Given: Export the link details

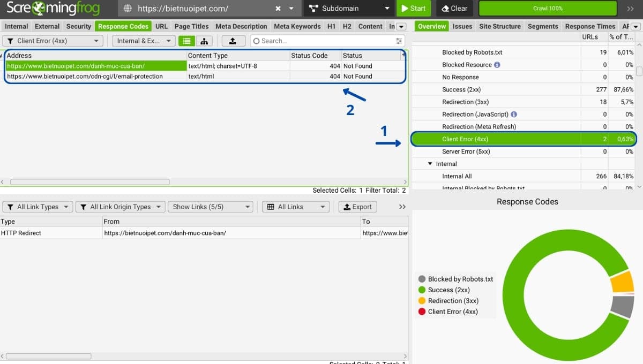Looking at the screenshot, I should 357,207.
